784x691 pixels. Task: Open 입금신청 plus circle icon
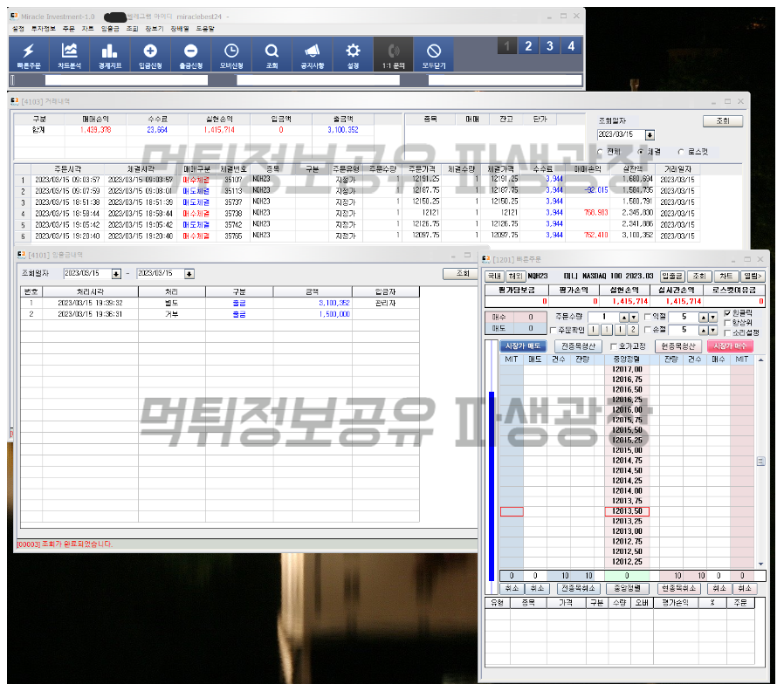[150, 55]
